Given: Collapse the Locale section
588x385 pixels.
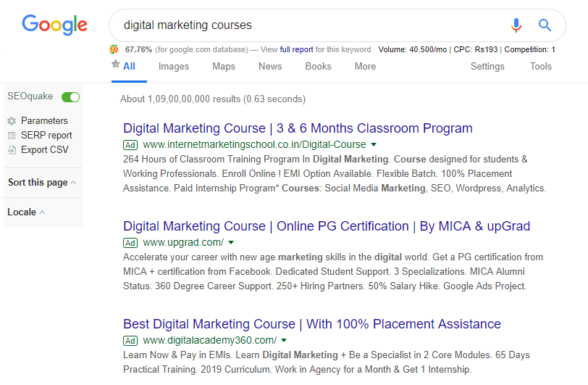Looking at the screenshot, I should [26, 212].
